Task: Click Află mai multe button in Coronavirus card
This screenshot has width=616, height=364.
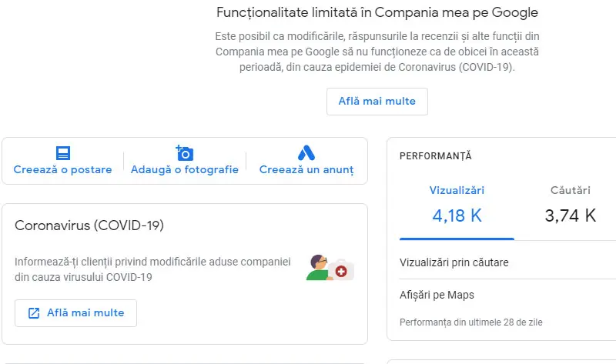Action: [75, 313]
